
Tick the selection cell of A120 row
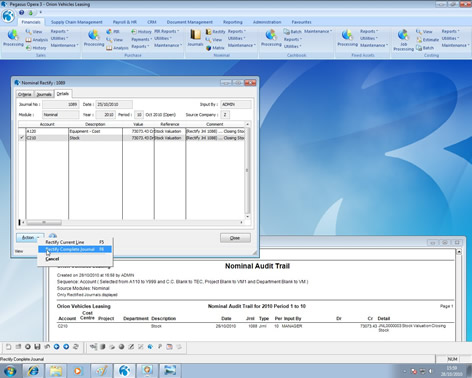click(x=22, y=131)
